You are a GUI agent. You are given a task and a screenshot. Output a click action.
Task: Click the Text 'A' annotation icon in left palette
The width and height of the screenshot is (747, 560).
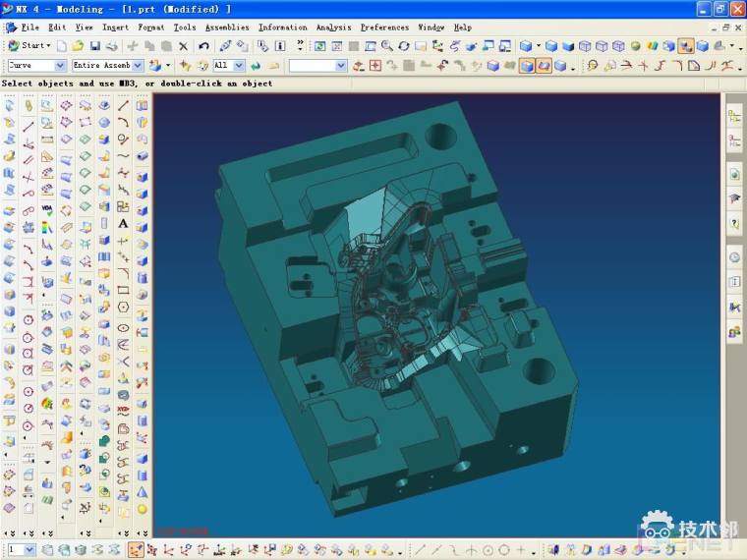(123, 223)
